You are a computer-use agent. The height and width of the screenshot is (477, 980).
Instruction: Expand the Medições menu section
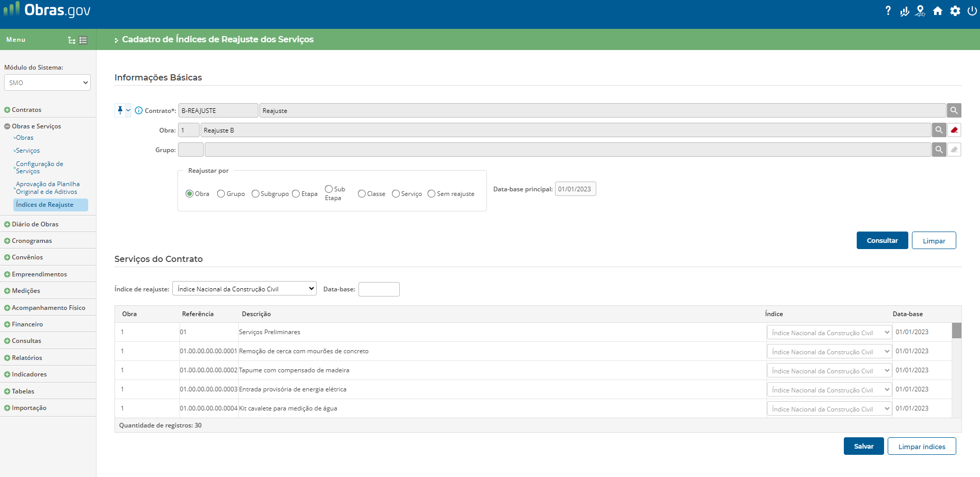pyautogui.click(x=26, y=291)
